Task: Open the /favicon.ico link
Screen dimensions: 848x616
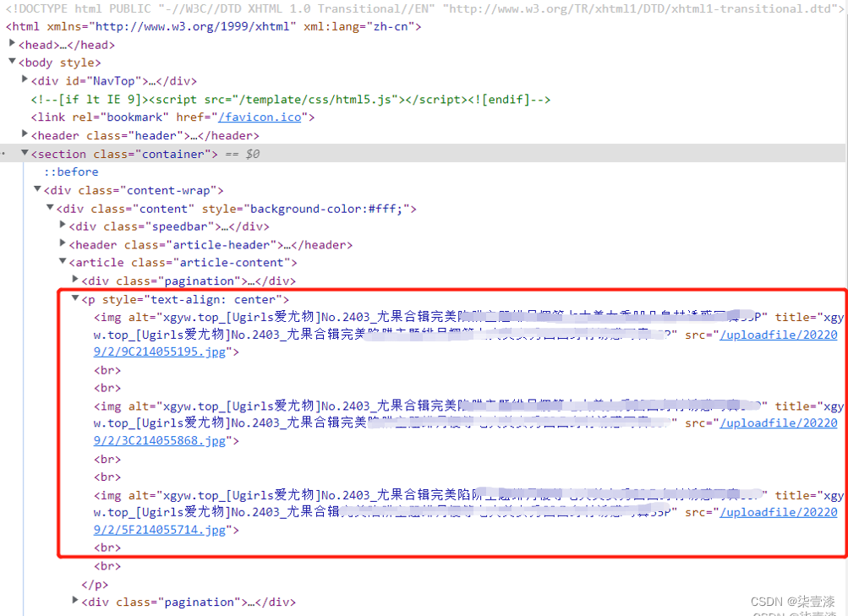Action: click(x=260, y=117)
